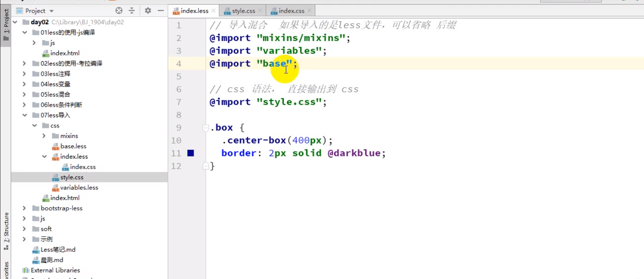
Task: Click the collapse all icon in Project panel
Action: pyautogui.click(x=132, y=11)
